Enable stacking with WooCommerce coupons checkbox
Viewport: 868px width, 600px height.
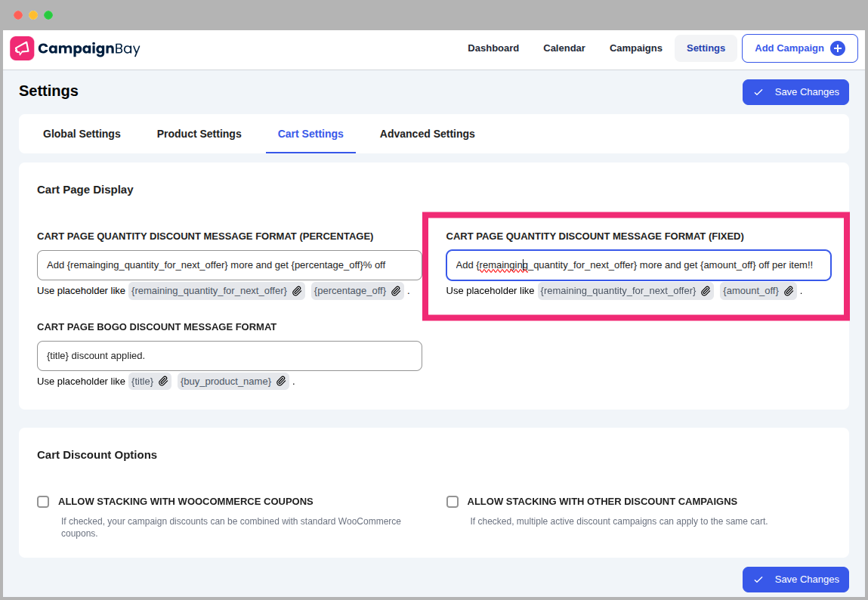click(43, 502)
